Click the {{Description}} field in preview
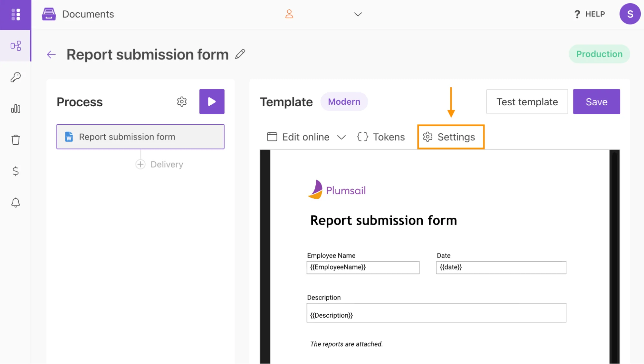644x364 pixels. (436, 313)
